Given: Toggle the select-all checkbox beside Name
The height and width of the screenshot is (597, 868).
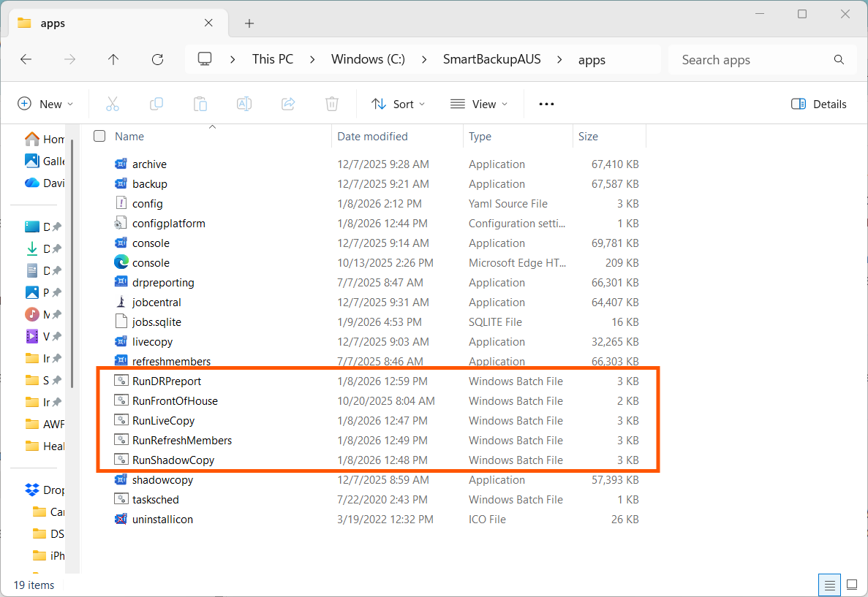Looking at the screenshot, I should click(x=100, y=136).
